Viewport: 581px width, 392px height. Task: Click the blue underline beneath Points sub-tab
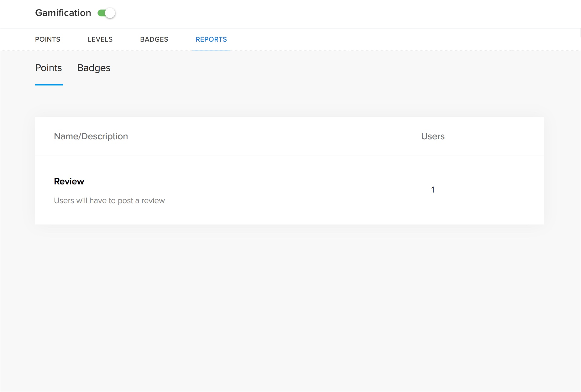click(49, 85)
